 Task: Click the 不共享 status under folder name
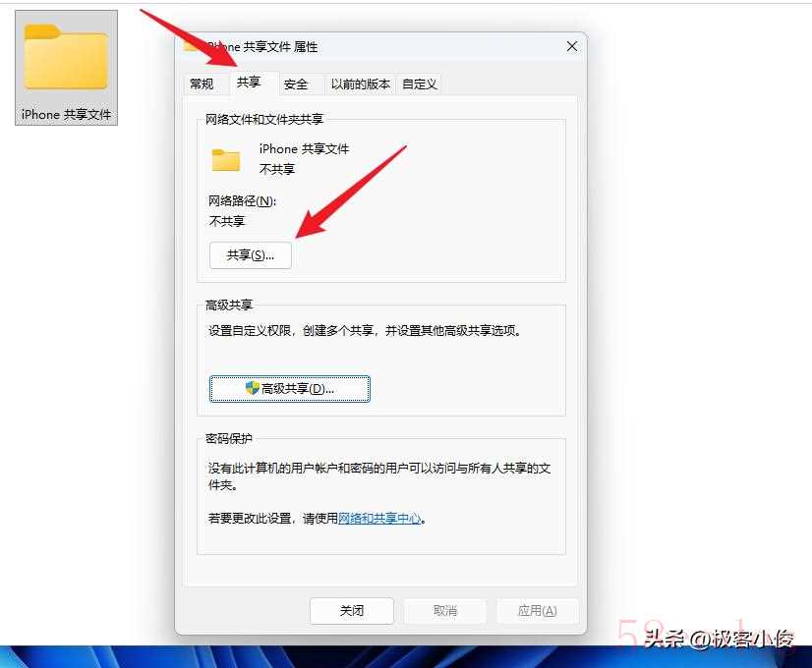point(277,169)
